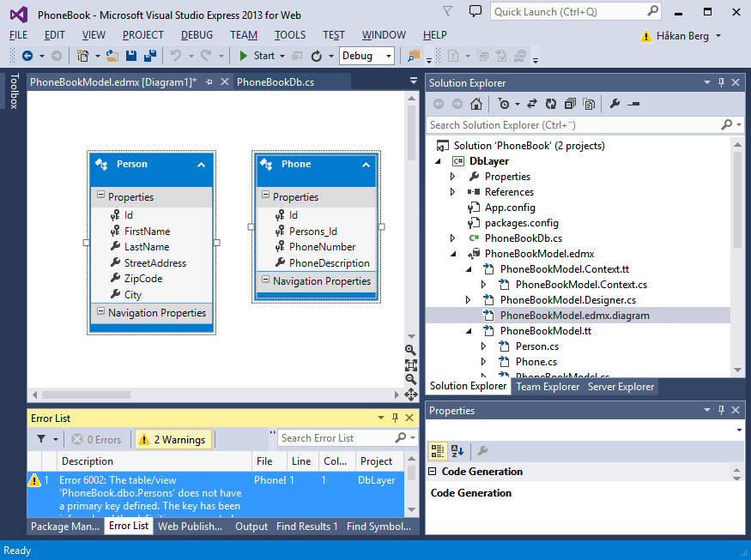
Task: Click in Search Solution Explorer field
Action: 574,125
